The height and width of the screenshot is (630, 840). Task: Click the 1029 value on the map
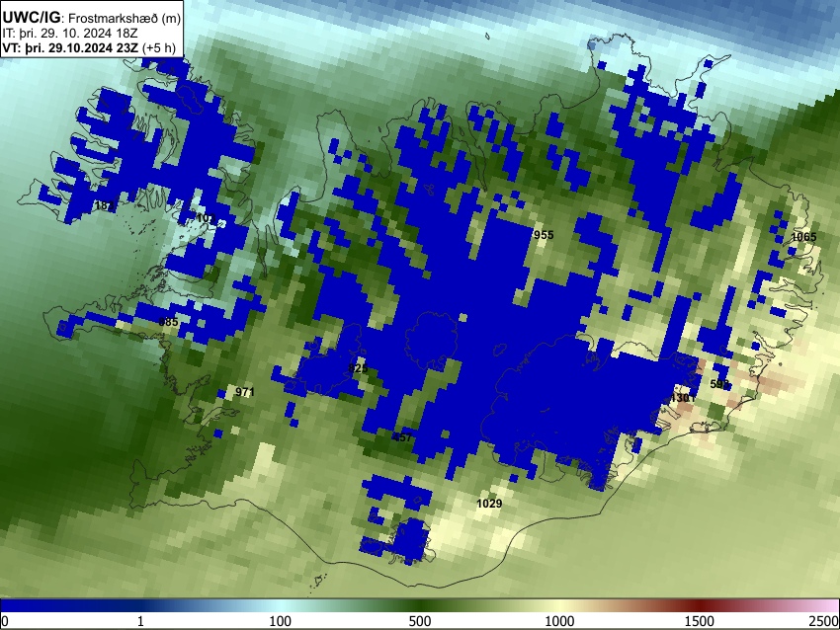(x=489, y=504)
